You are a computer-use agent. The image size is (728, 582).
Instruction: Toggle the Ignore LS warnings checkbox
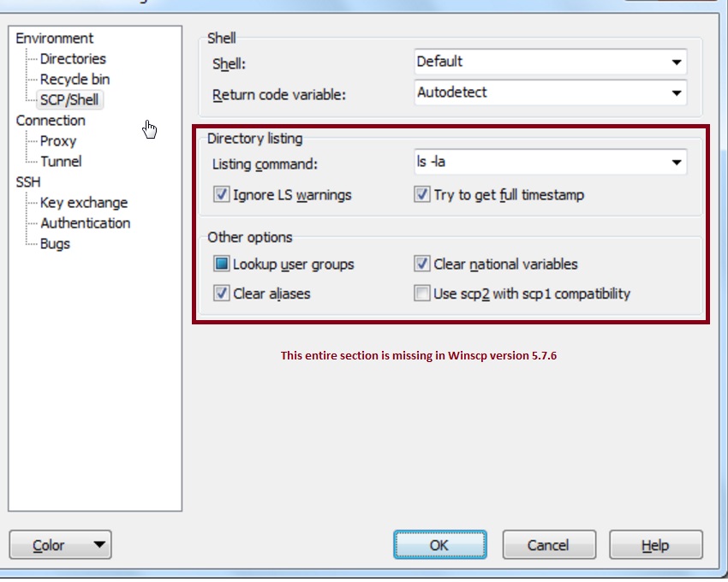pyautogui.click(x=221, y=195)
